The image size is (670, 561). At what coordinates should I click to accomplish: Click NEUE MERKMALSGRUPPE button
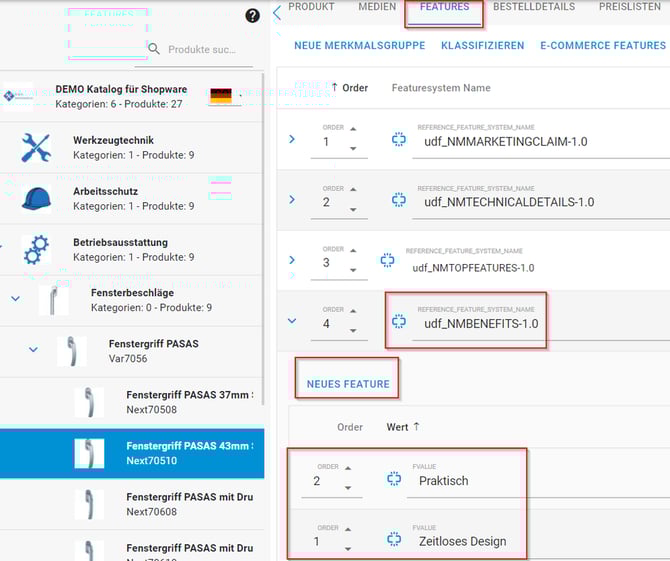pos(359,46)
